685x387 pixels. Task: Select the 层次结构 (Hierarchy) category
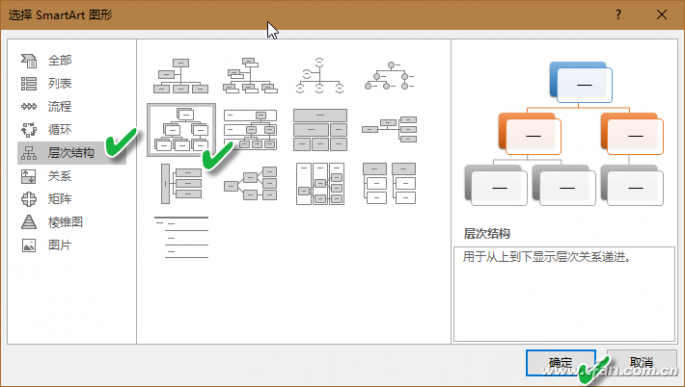point(72,153)
